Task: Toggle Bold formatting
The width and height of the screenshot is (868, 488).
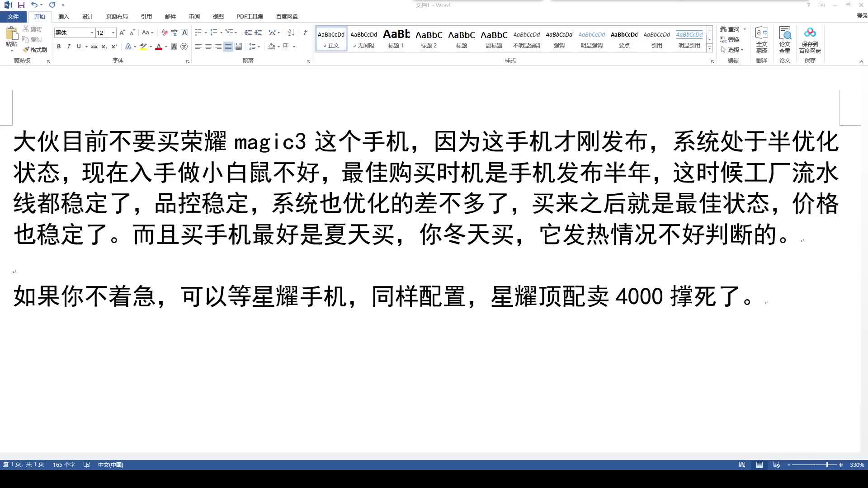Action: coord(59,47)
